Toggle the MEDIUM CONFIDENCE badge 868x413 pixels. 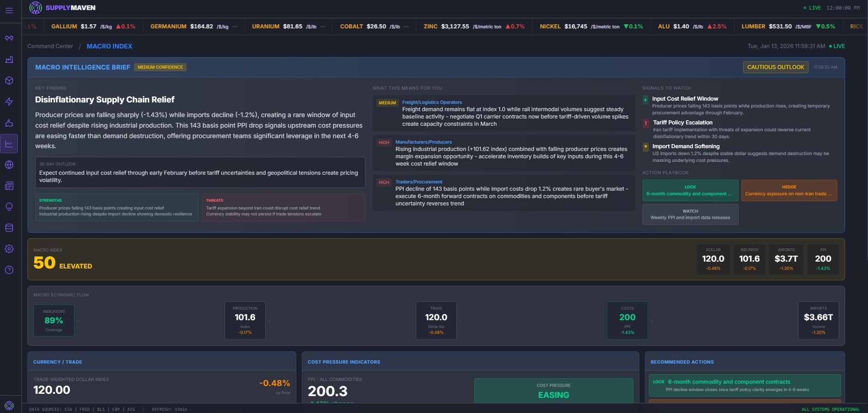point(161,67)
